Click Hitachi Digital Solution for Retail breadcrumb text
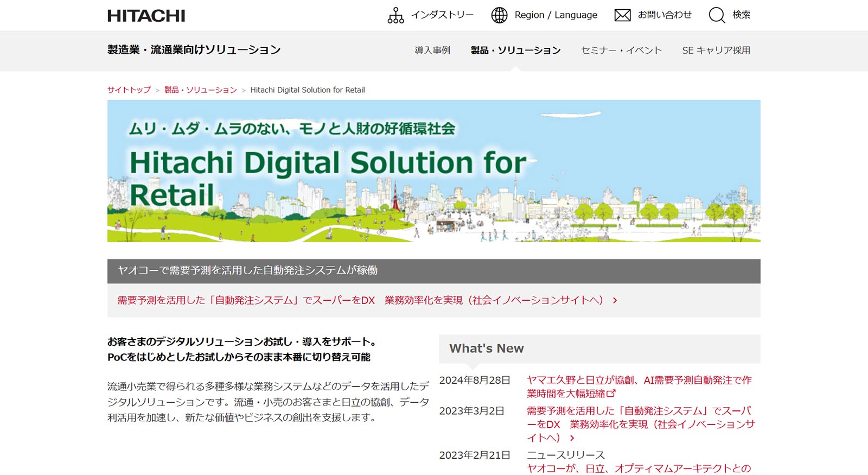Image resolution: width=868 pixels, height=475 pixels. coord(308,90)
